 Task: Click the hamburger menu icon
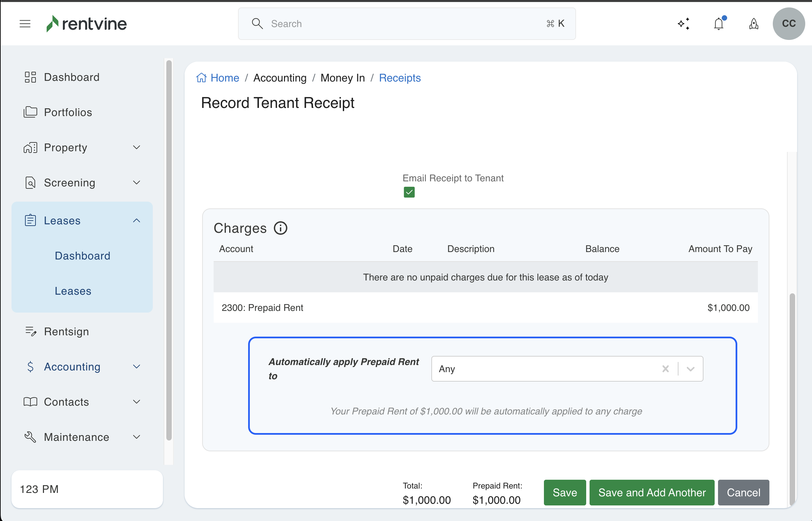click(25, 24)
